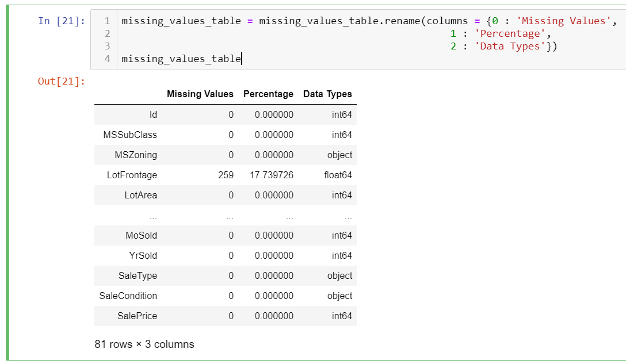Click the Percentage column header
Viewport: 626px width, 364px height.
[x=268, y=94]
